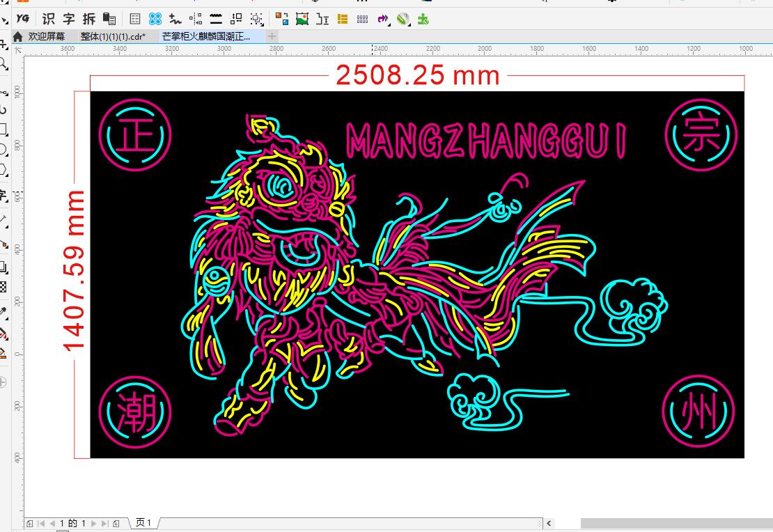Click the 识 text recognition toolbar button
The image size is (773, 532).
tap(48, 19)
